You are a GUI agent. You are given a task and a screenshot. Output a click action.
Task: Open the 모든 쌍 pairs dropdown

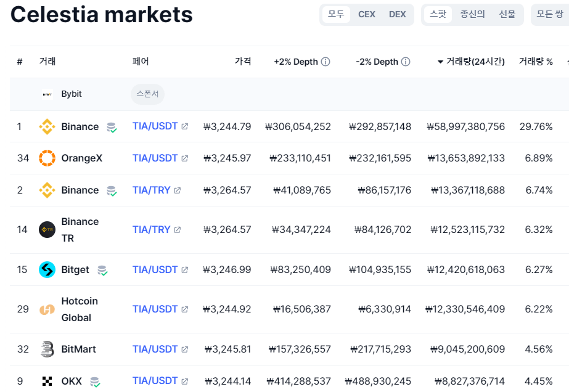(x=550, y=15)
